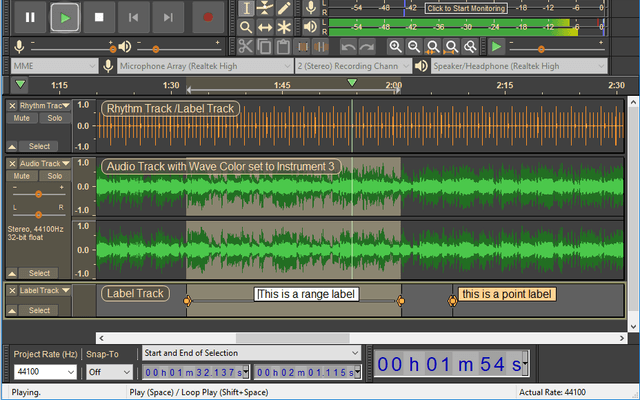Screen dimensions: 640x400
Task: Solo the Rhythm Track
Action: (55, 118)
